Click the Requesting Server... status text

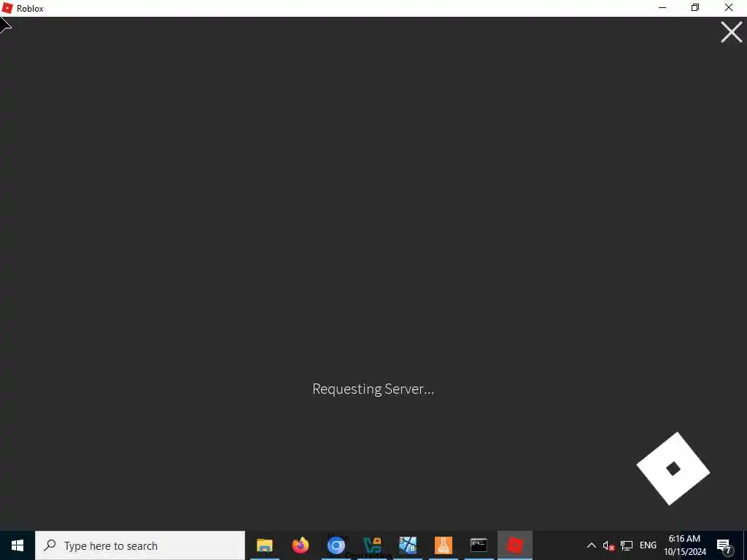pyautogui.click(x=373, y=389)
